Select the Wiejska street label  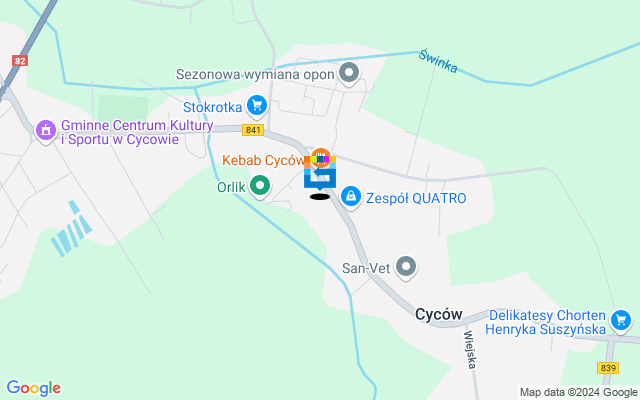pyautogui.click(x=470, y=350)
